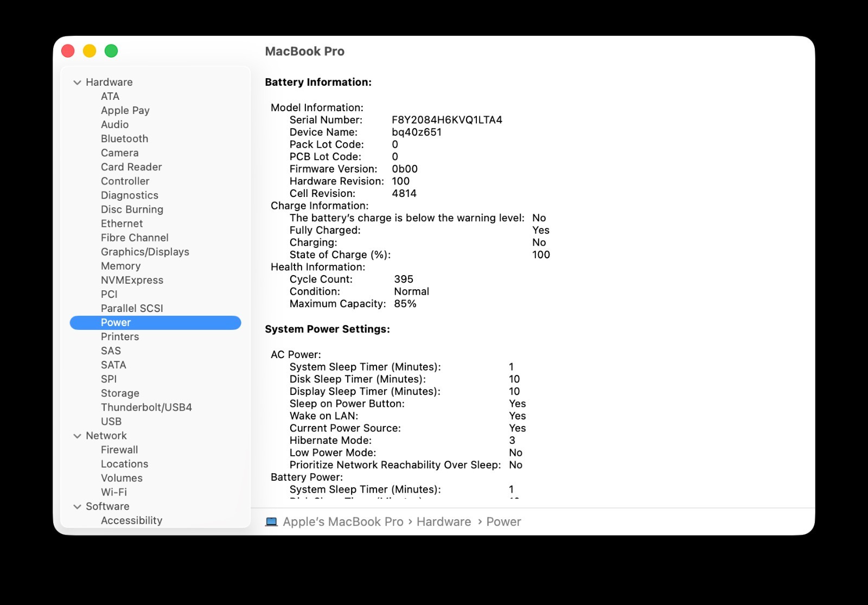Select SPI in the sidebar
This screenshot has height=605, width=868.
coord(108,379)
